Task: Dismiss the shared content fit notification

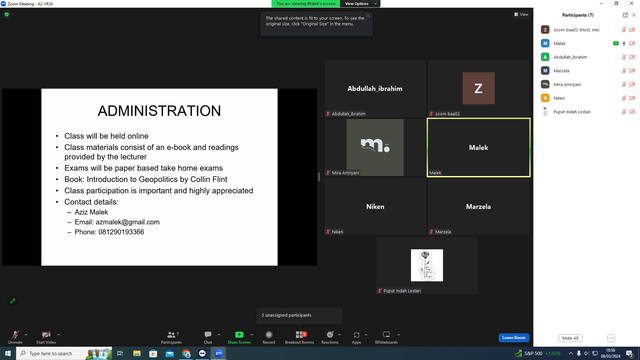Action: point(368,16)
